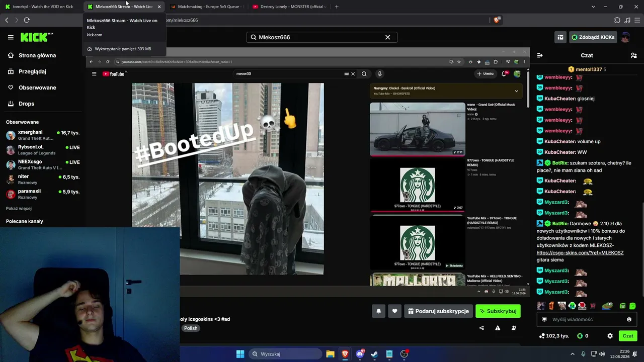Close the Mlekosz666 Stream browser tab
This screenshot has height=362, width=644.
[x=159, y=7]
